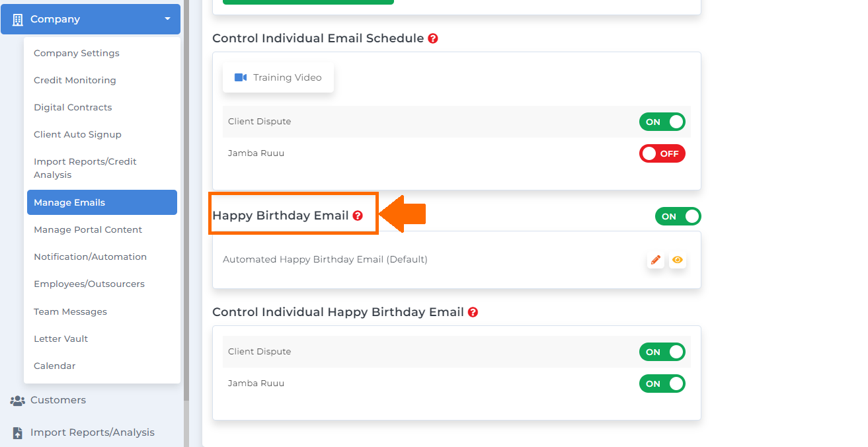Turn off Client Dispute email schedule toggle
The width and height of the screenshot is (868, 447).
662,122
